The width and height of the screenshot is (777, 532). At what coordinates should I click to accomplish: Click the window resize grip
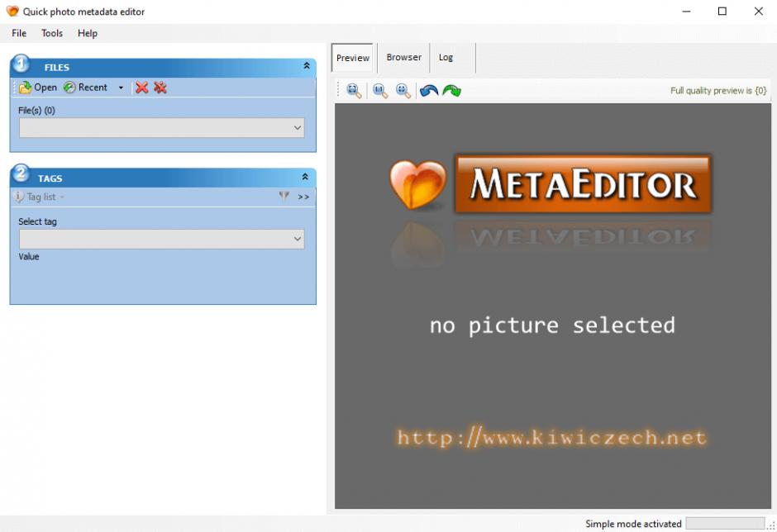(x=771, y=526)
